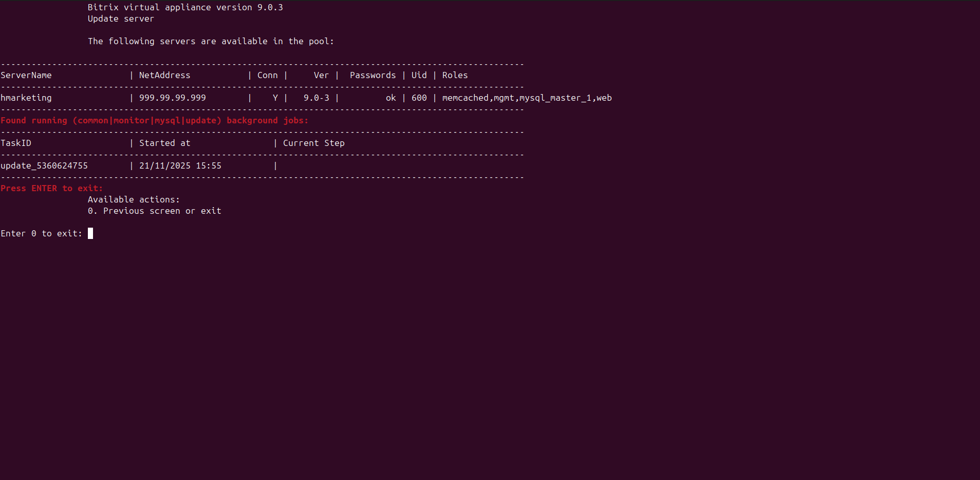Click the version value '9.0-3' in the table
980x480 pixels.
[x=316, y=98]
